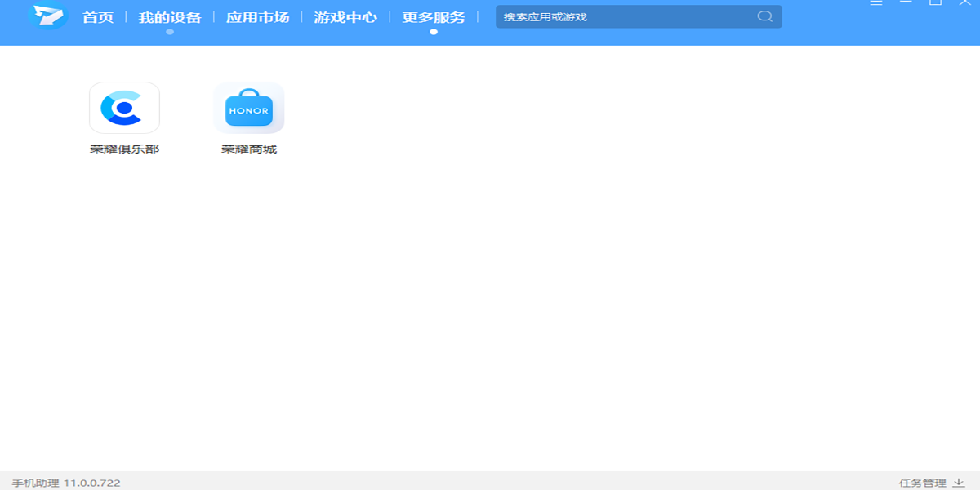Minimize the phone assistant window
Screen dimensions: 980x490
tap(906, 2)
